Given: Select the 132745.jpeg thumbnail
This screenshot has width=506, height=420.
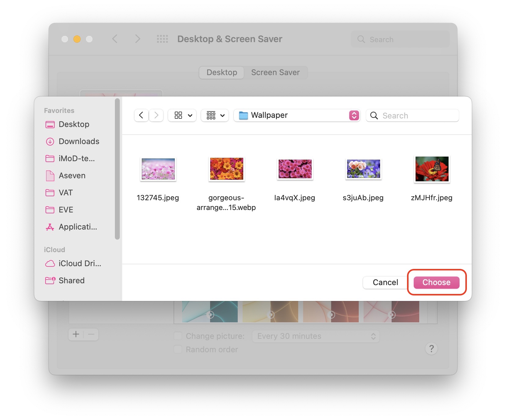Looking at the screenshot, I should point(158,169).
